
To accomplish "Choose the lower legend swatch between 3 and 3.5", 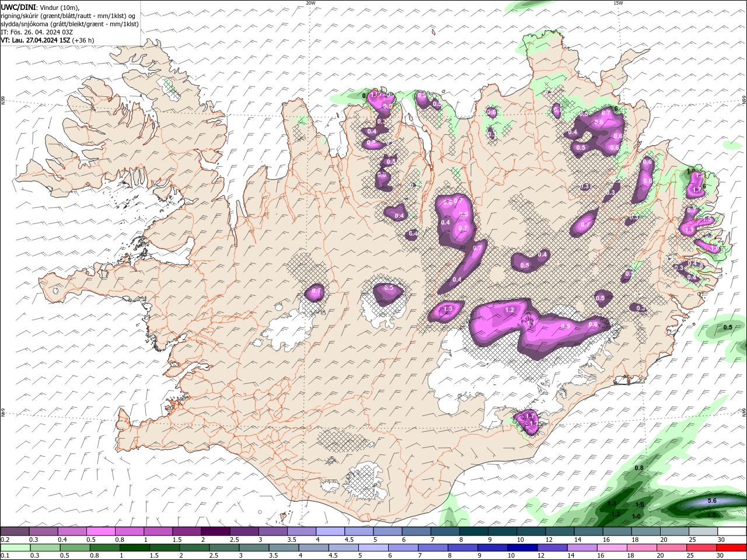I will pos(254,548).
